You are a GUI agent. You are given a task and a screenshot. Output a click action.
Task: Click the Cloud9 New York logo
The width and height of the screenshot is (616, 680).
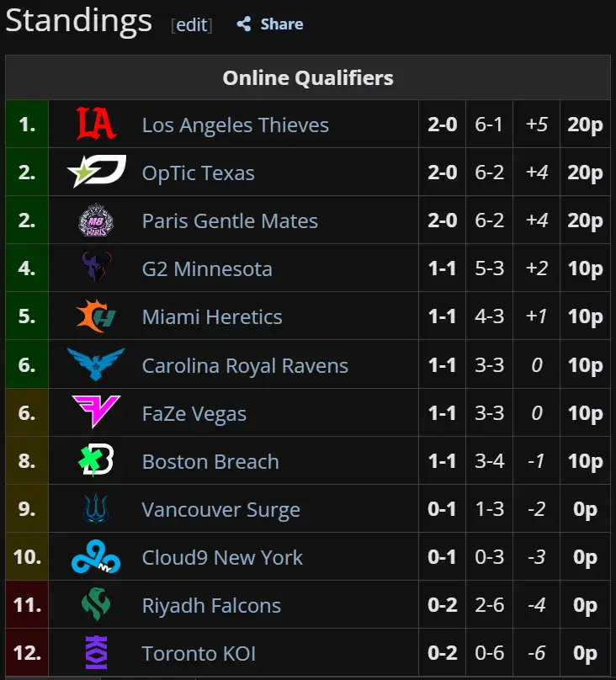point(96,557)
